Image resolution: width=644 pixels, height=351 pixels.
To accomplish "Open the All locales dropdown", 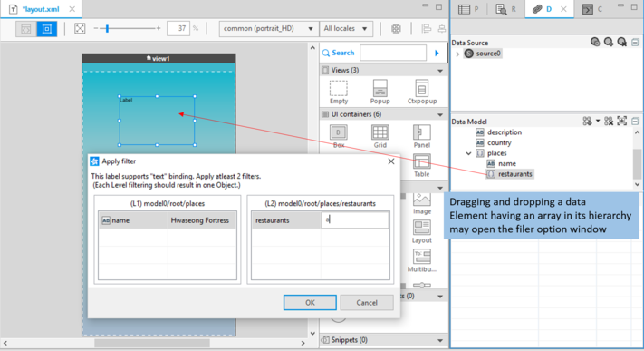I will (x=346, y=29).
